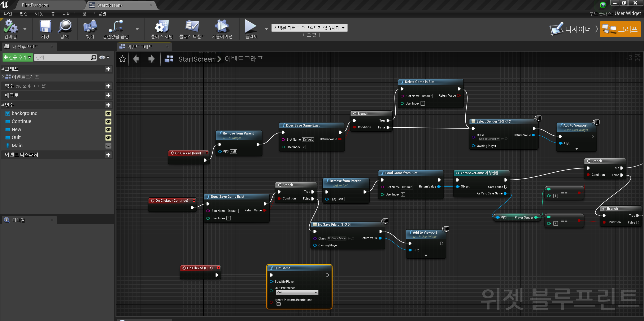This screenshot has width=644, height=321.
Task: Check Ignore Platform Restrictions checkbox
Action: click(x=278, y=304)
